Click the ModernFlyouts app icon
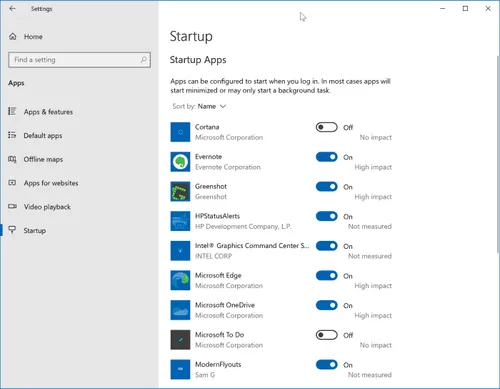The height and width of the screenshot is (389, 500). [x=180, y=369]
